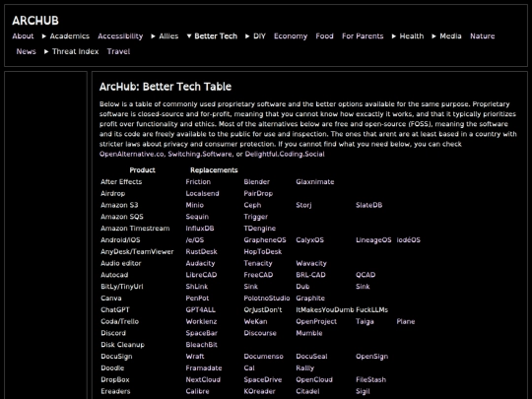Open the Switching.Software link
532x399 pixels.
(200, 154)
